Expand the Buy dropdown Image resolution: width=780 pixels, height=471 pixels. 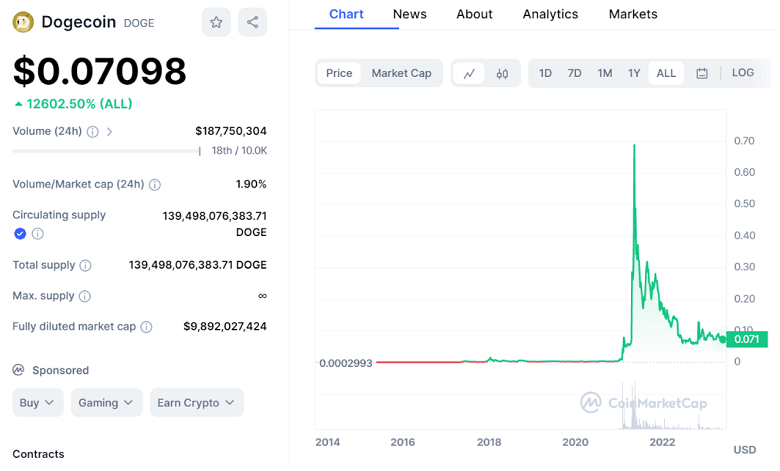coord(38,403)
